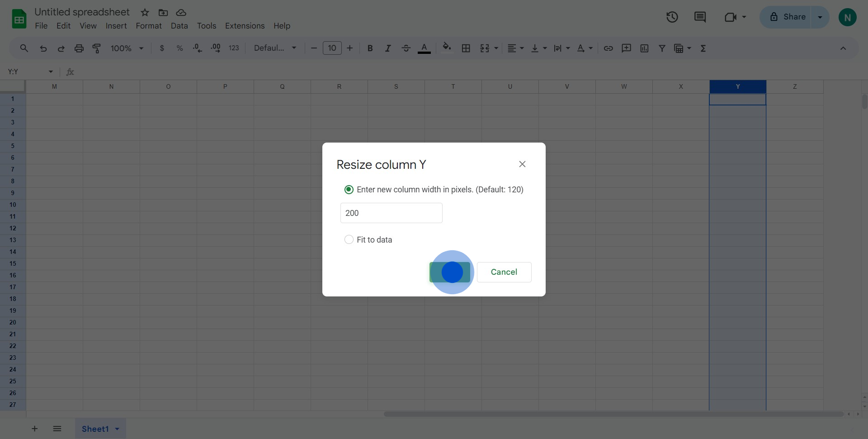Expand merge cells dropdown arrow
868x439 pixels.
click(x=496, y=48)
